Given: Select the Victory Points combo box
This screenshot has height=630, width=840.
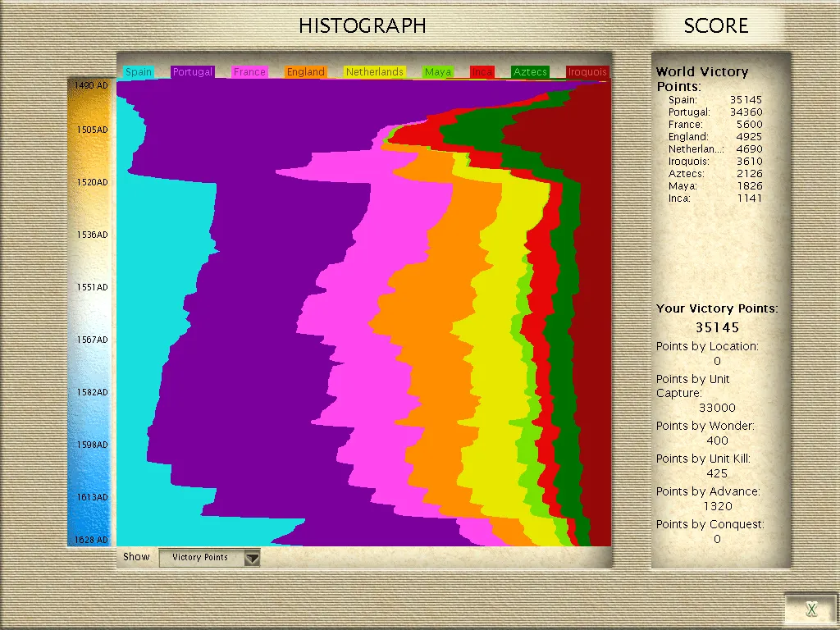Looking at the screenshot, I should pos(209,558).
